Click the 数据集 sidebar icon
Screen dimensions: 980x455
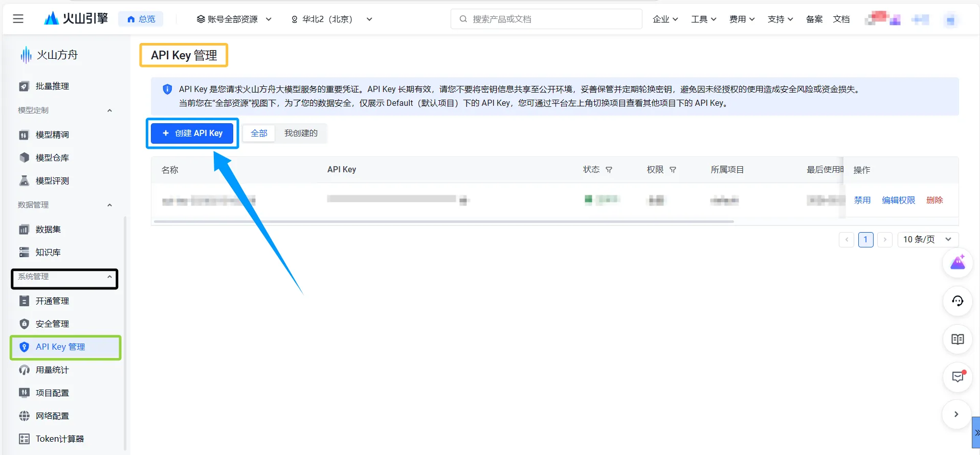coord(24,230)
